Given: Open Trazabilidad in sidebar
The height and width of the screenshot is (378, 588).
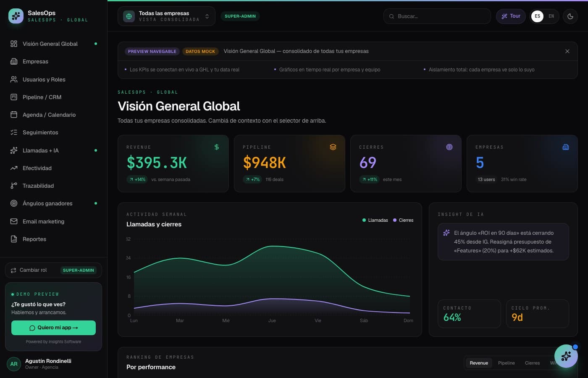Looking at the screenshot, I should click(x=53, y=186).
